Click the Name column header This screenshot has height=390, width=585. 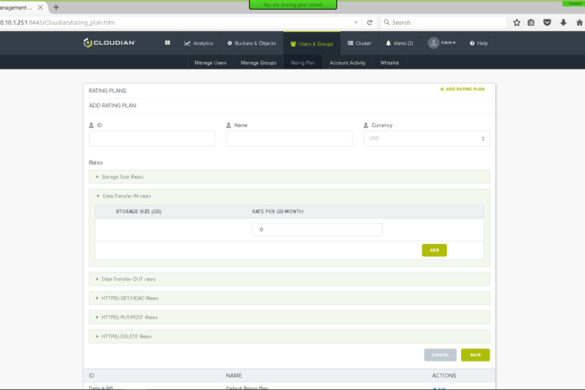click(234, 375)
